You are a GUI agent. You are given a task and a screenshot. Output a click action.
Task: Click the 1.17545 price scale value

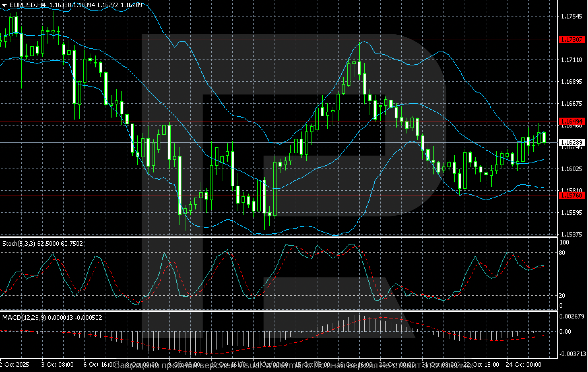pos(572,16)
